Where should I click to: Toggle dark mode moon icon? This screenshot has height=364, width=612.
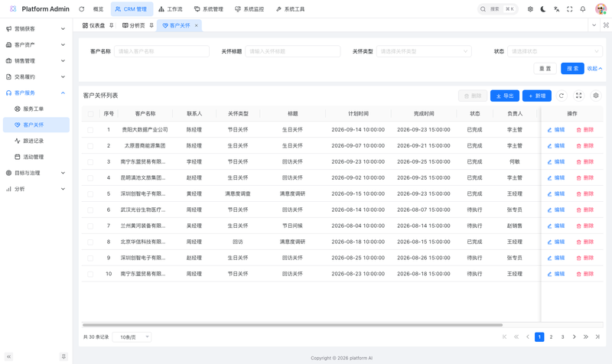point(543,9)
